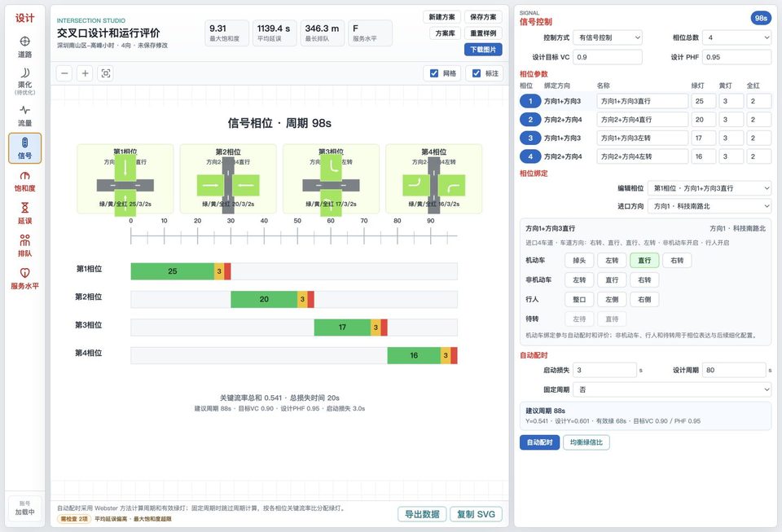Open the 渠化 channelization section
The width and height of the screenshot is (782, 532).
click(24, 81)
